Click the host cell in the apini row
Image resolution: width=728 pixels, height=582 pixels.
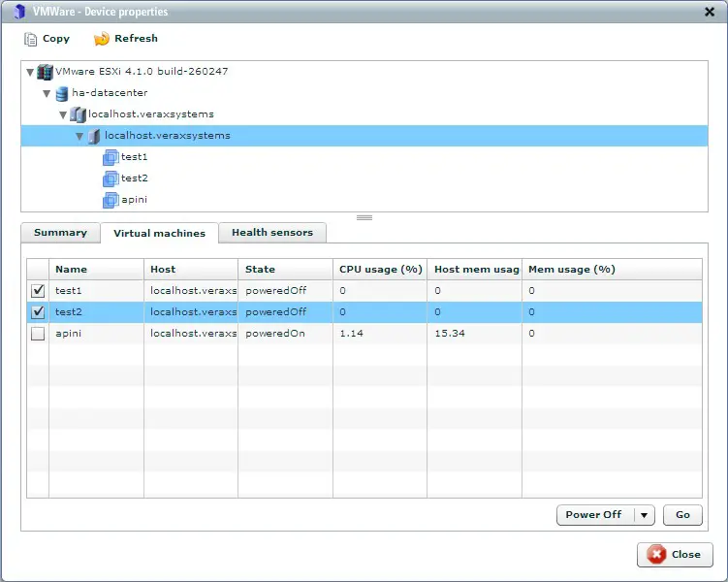(191, 334)
